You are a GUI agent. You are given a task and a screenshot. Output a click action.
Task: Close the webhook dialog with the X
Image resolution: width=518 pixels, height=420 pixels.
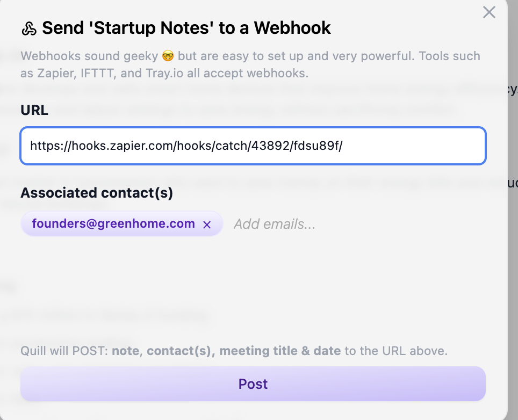(489, 12)
